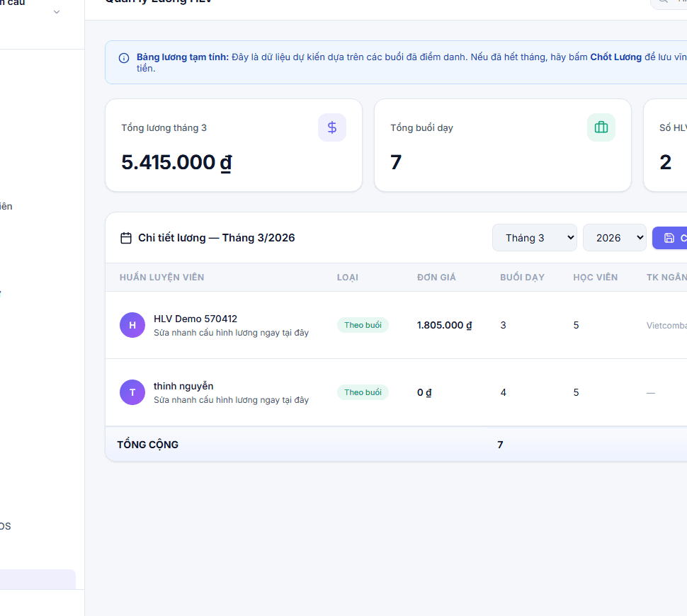Click the purple H avatar of HLV Demo
The width and height of the screenshot is (687, 616).
point(132,325)
